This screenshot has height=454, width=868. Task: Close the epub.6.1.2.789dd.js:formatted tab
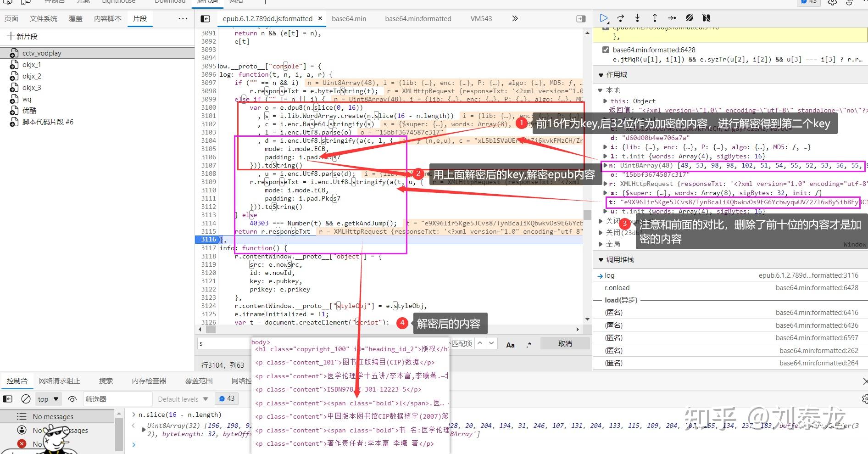(320, 19)
